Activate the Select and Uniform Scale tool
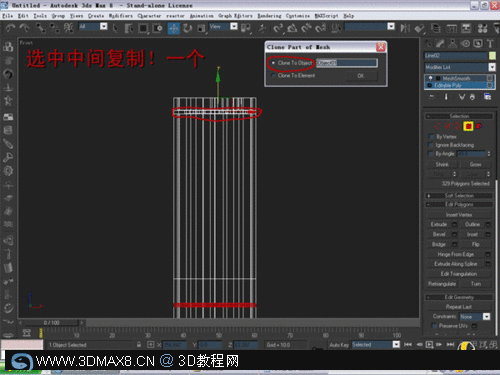 tap(201, 28)
